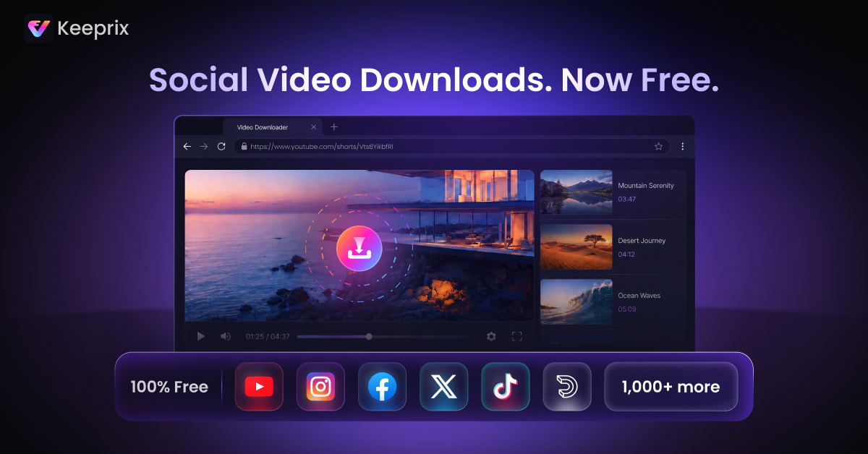Click the Instagram icon
Viewport: 868px width, 454px height.
point(320,387)
